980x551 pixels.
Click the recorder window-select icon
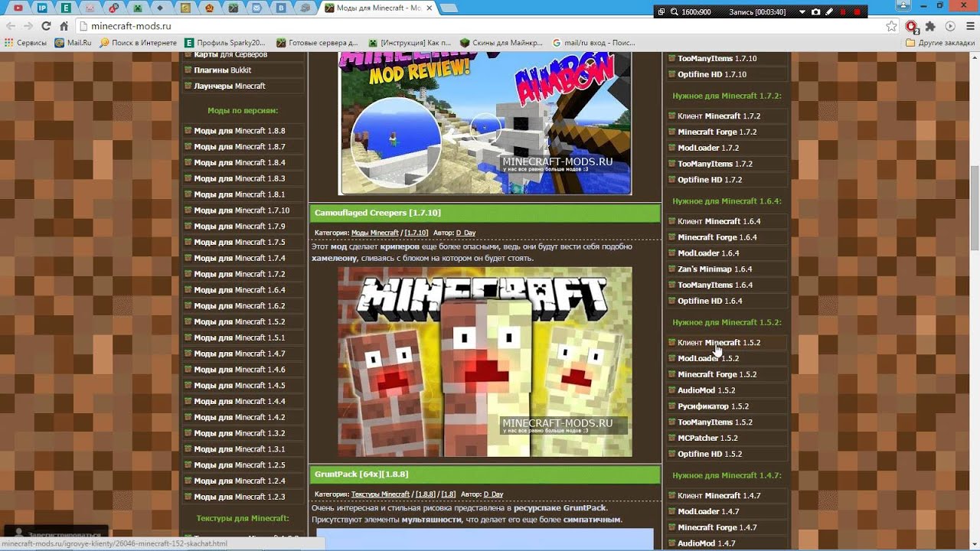[x=661, y=12]
